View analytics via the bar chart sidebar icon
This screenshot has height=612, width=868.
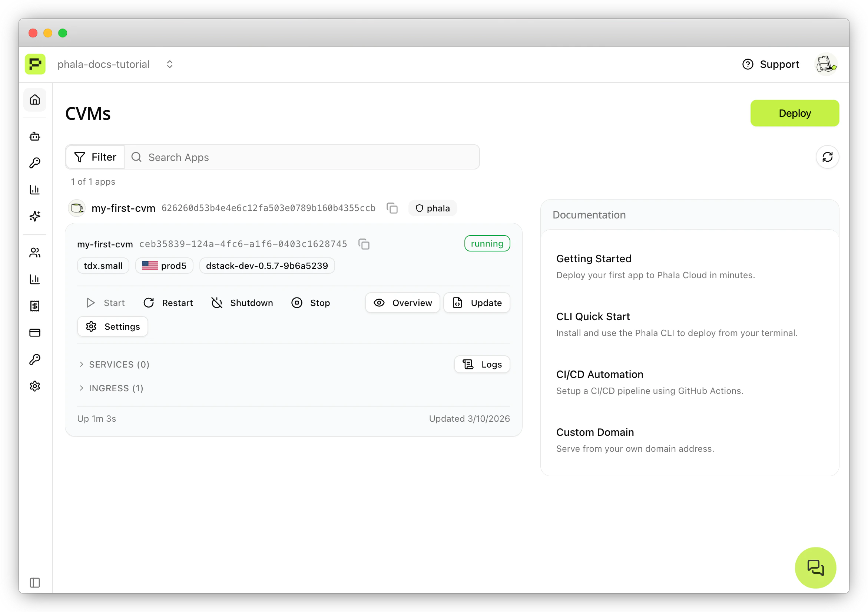click(35, 190)
